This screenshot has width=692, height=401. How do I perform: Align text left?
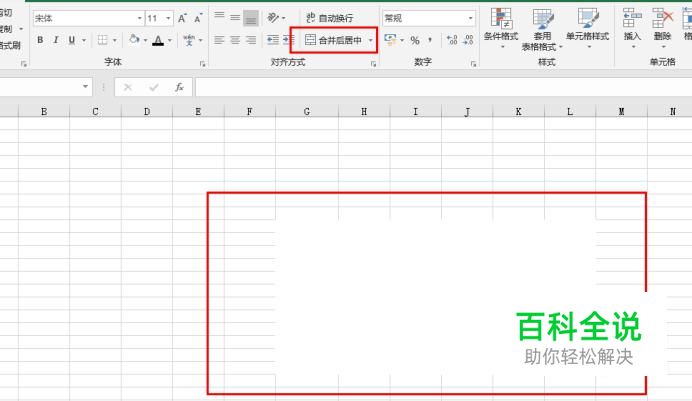click(219, 40)
